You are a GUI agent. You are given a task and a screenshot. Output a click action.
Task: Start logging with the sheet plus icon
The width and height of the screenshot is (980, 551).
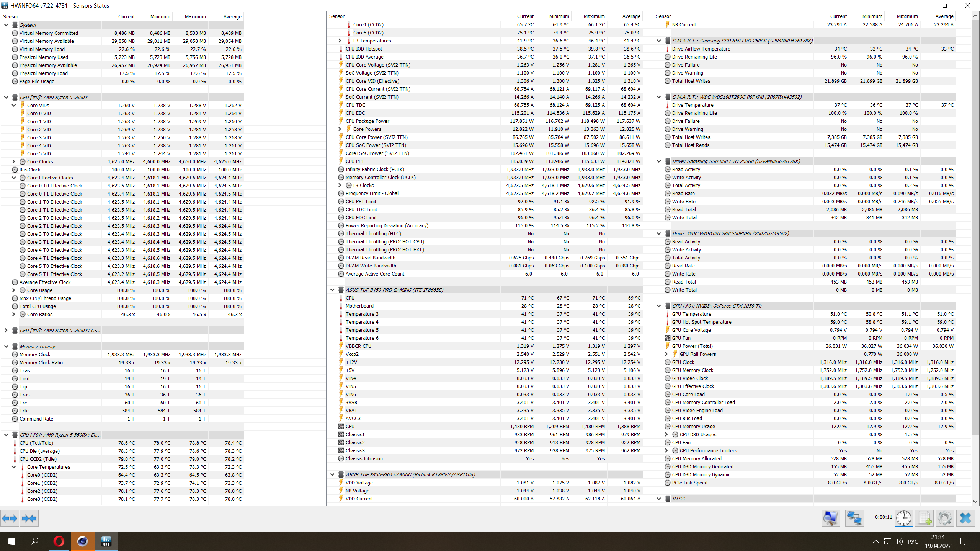pos(924,518)
